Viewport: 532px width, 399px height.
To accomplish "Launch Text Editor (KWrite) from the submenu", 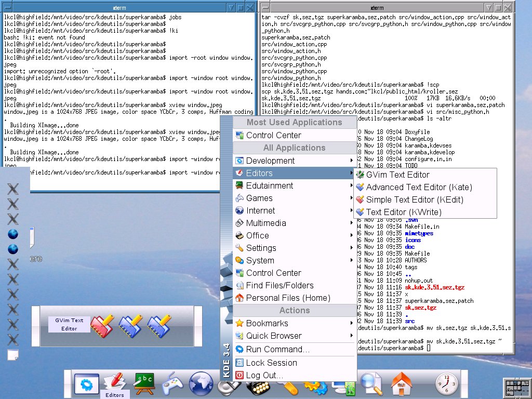I will (425, 212).
